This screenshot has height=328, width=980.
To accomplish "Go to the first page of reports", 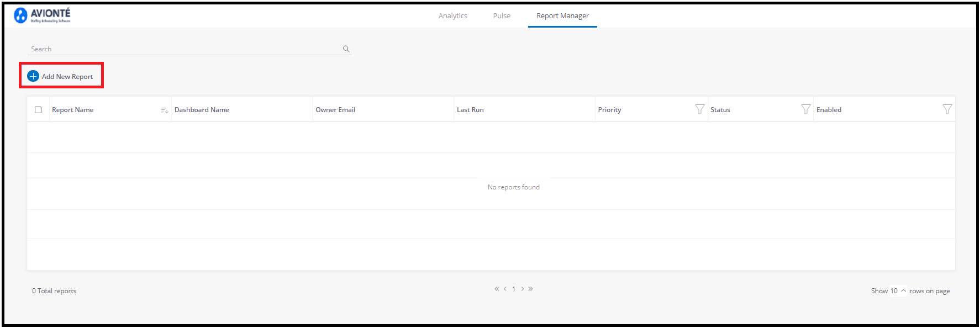I will [x=497, y=289].
